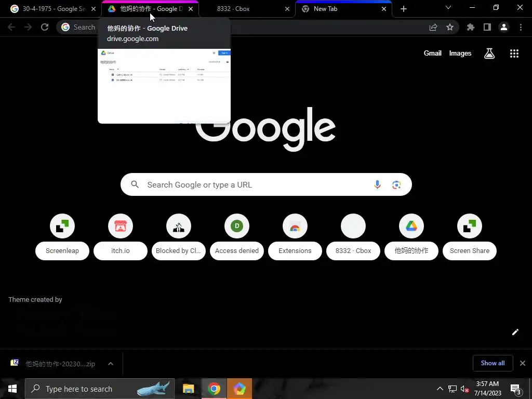The width and height of the screenshot is (532, 399).
Task: Close the downloads bar
Action: 523,363
